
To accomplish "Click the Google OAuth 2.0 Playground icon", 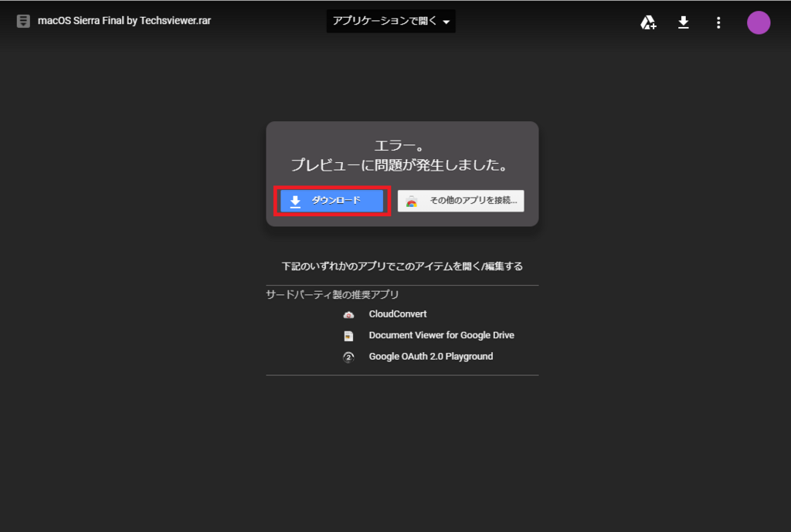I will [348, 357].
